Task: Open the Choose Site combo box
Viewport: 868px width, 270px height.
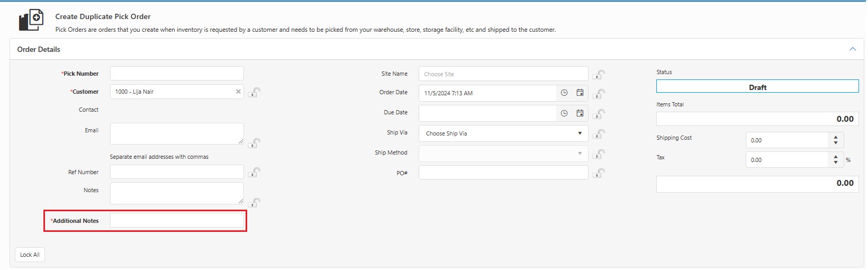Action: coord(503,74)
